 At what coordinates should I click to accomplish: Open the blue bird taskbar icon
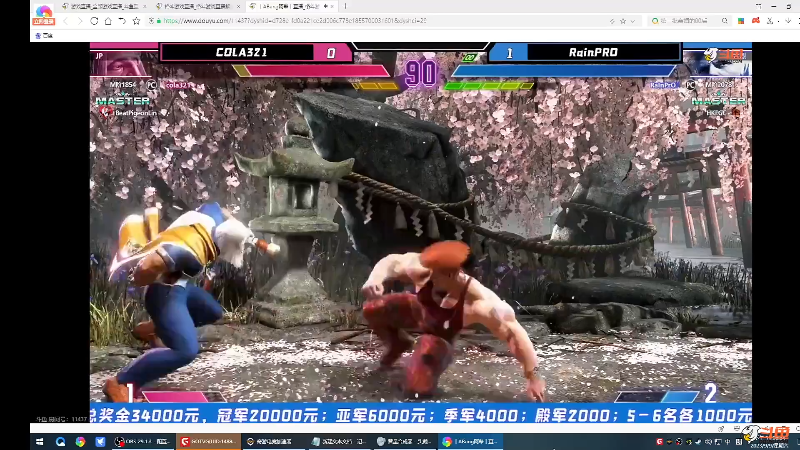[100, 441]
